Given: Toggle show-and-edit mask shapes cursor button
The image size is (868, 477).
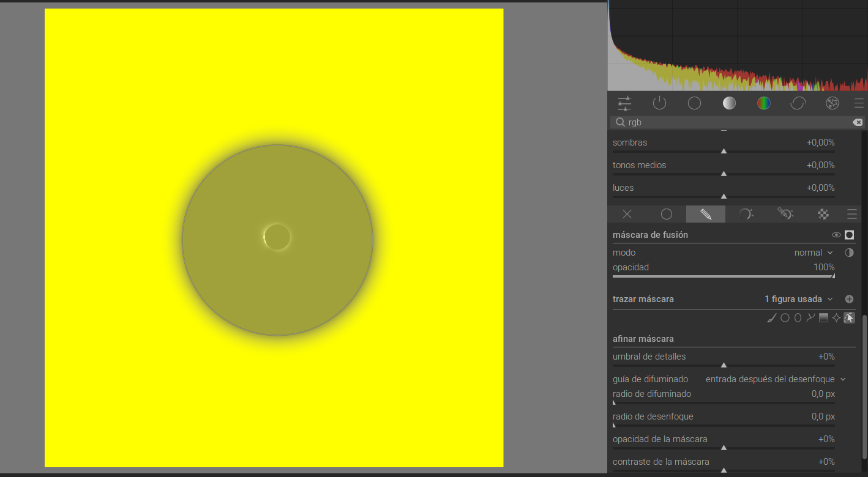Looking at the screenshot, I should (849, 317).
